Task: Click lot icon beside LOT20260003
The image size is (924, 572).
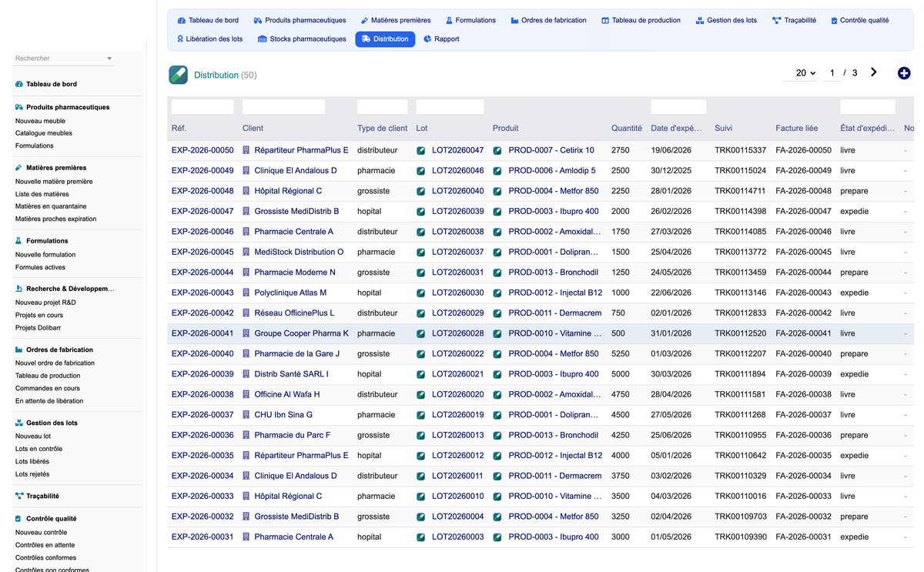Action: click(420, 537)
